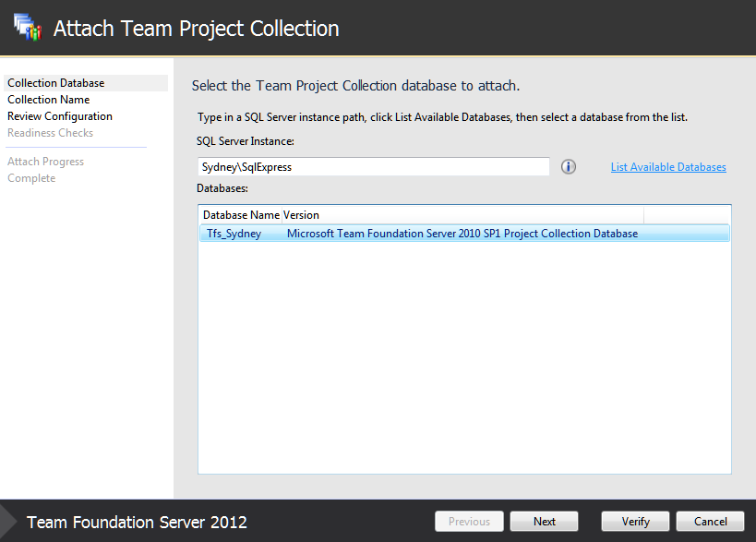Cancel the attach collection wizard
This screenshot has height=542, width=756.
coord(710,522)
